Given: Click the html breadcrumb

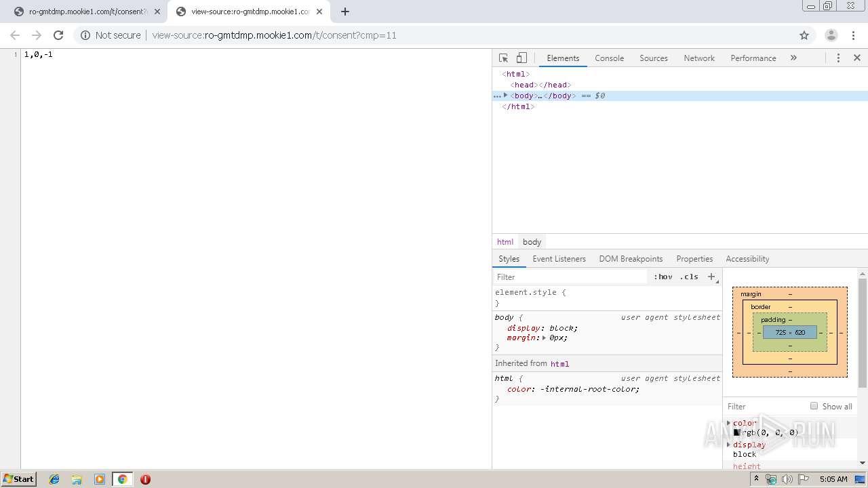Looking at the screenshot, I should click(x=505, y=242).
